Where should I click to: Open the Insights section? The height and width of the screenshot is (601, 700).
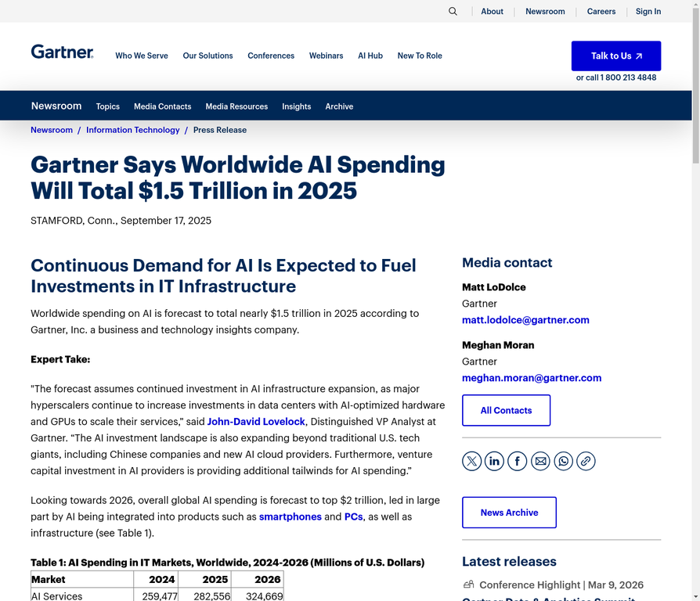pyautogui.click(x=296, y=106)
